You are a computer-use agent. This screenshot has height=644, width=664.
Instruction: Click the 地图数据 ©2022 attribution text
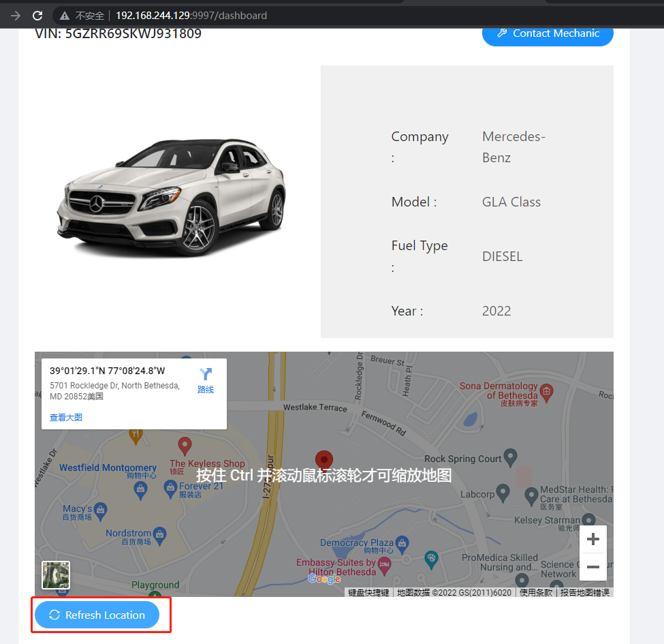pos(454,592)
